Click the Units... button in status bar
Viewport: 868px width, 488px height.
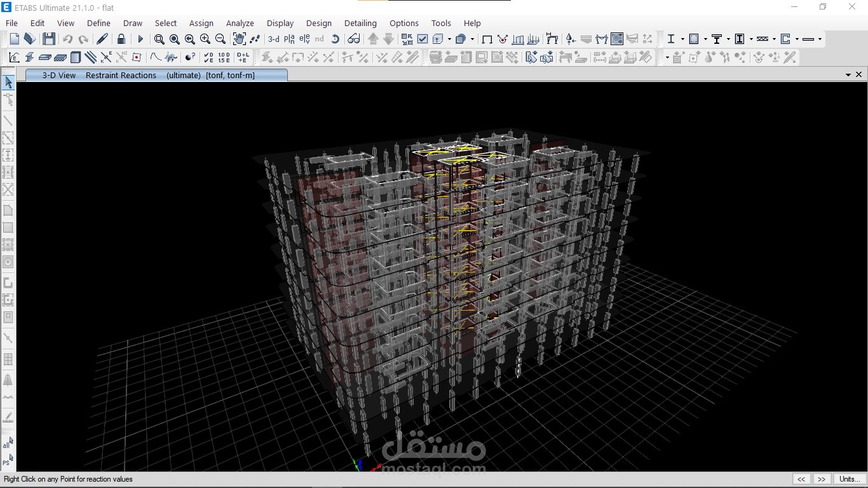[x=849, y=479]
